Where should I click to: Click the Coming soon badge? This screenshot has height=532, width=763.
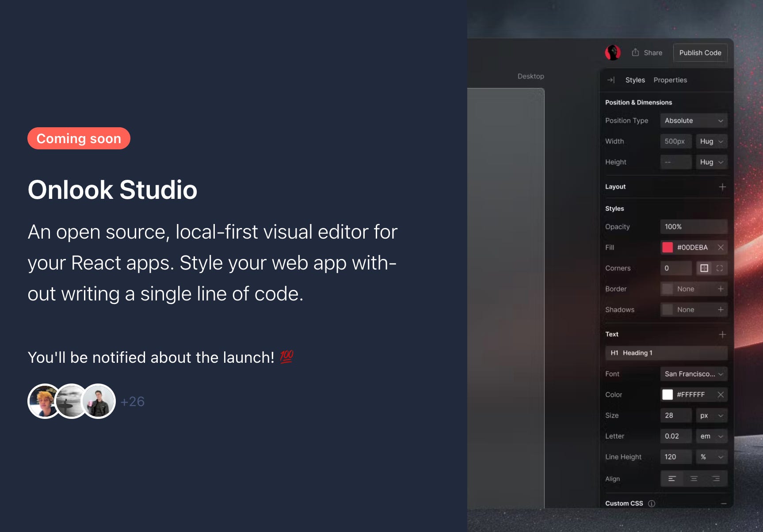[79, 138]
